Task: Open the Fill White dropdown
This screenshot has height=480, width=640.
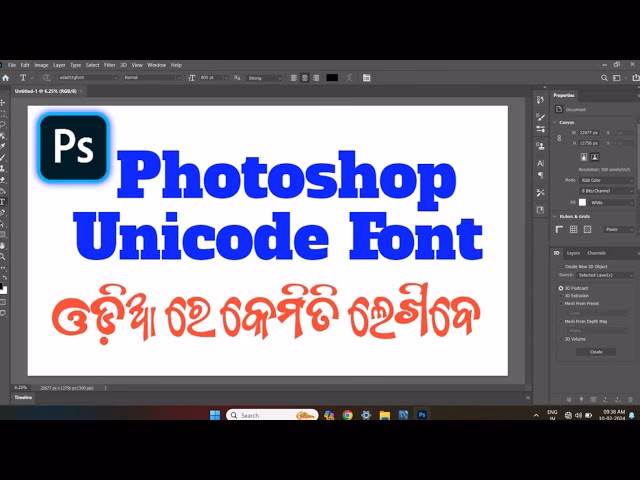Action: tap(611, 202)
